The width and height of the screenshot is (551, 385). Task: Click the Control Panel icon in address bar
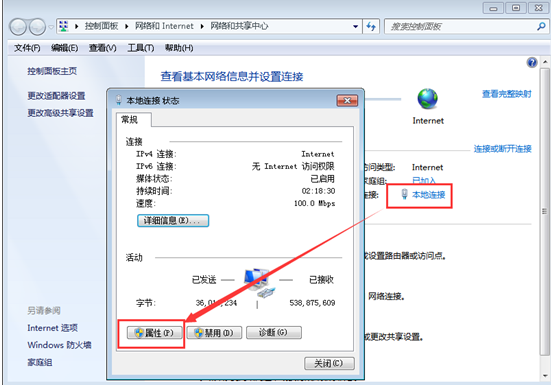click(x=64, y=26)
